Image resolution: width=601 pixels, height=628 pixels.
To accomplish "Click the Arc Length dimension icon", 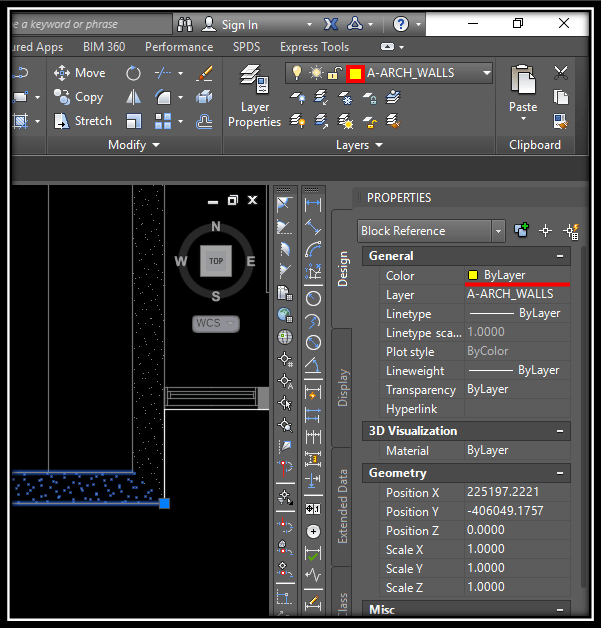I will (313, 249).
